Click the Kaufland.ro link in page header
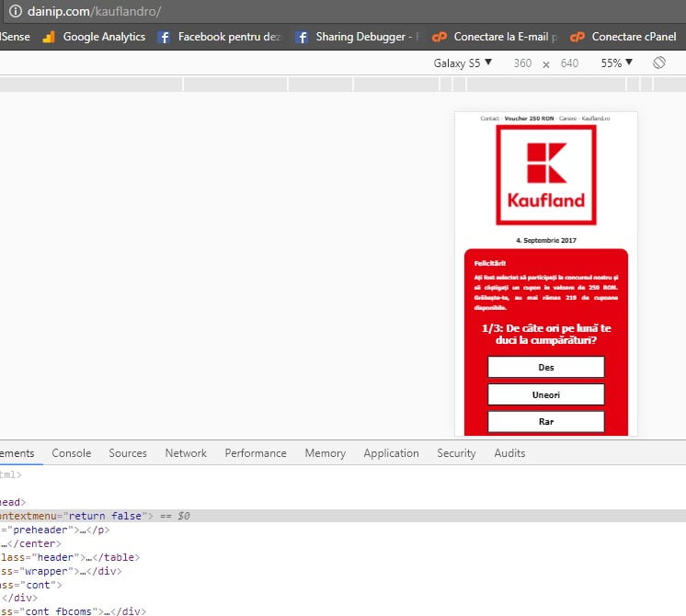Image resolution: width=686 pixels, height=616 pixels. [x=596, y=119]
